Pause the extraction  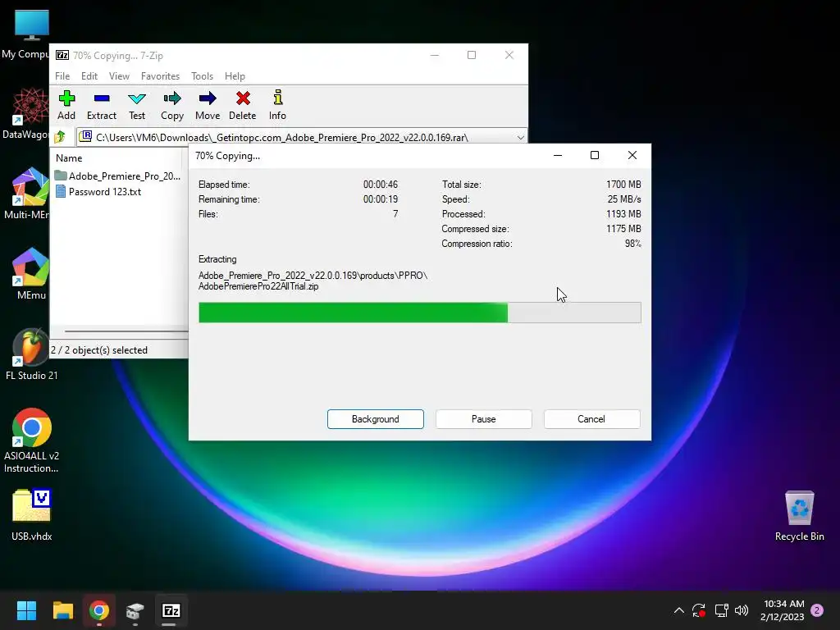point(484,419)
